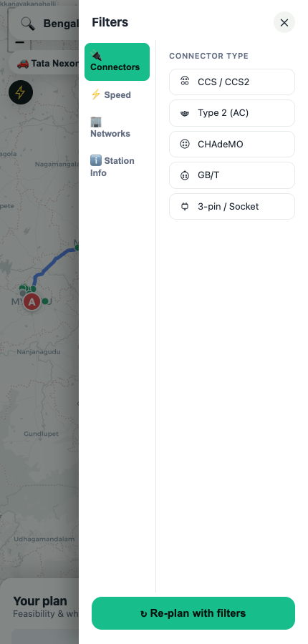The width and height of the screenshot is (308, 644).
Task: Toggle the CCS / CCS2 connector filter
Action: point(232,82)
